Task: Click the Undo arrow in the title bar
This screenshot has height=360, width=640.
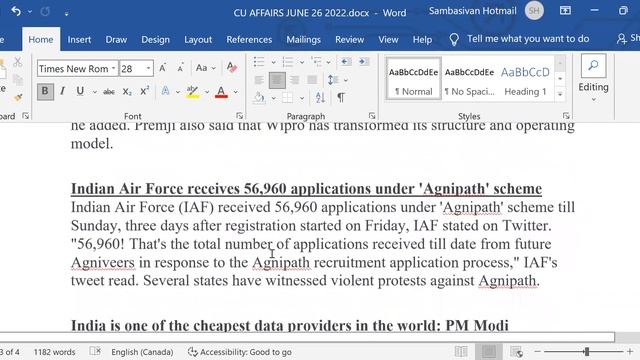Action: (16, 11)
